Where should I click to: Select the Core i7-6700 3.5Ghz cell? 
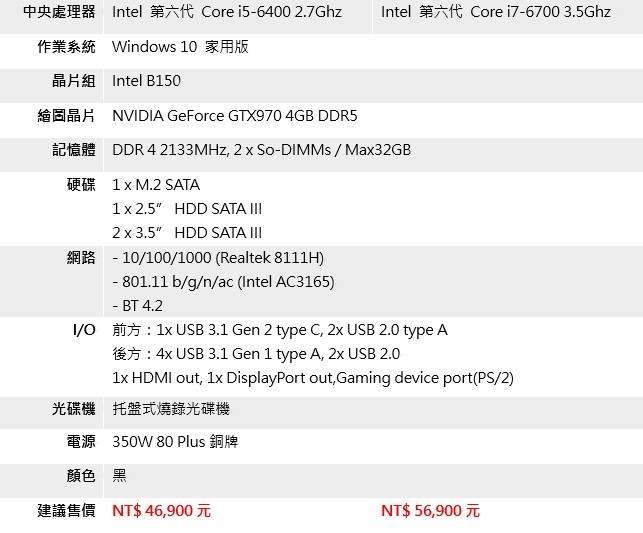coord(496,12)
